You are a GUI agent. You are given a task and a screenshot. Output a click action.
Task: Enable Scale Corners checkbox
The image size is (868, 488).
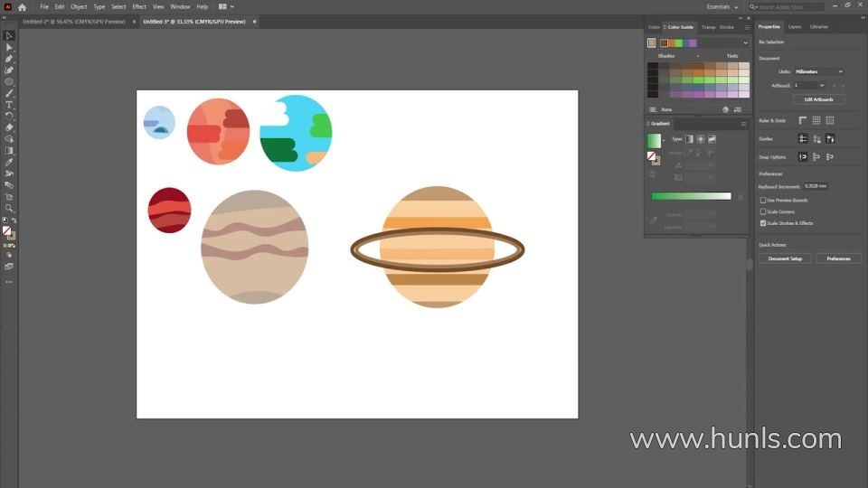tap(763, 211)
